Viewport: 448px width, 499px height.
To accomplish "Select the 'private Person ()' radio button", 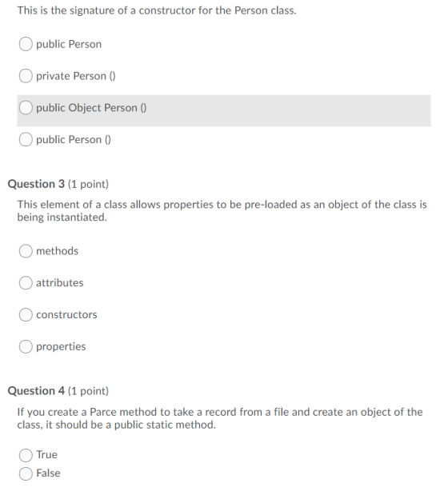I will tap(26, 76).
